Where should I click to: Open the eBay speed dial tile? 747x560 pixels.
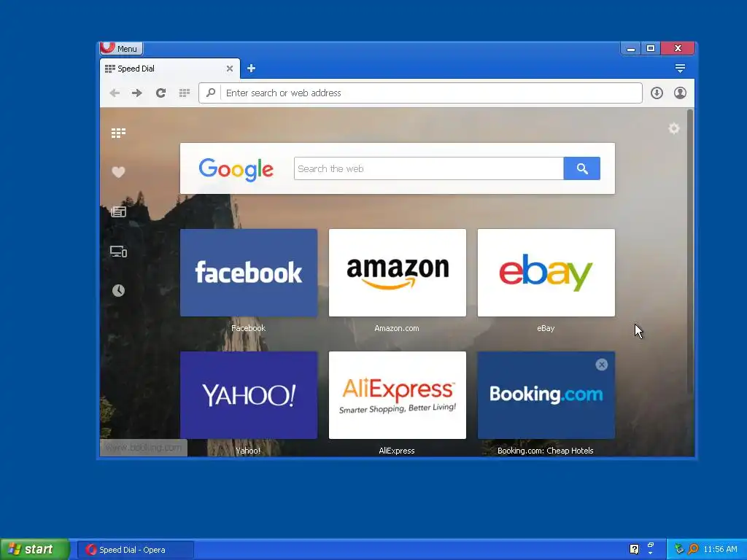[x=546, y=273]
